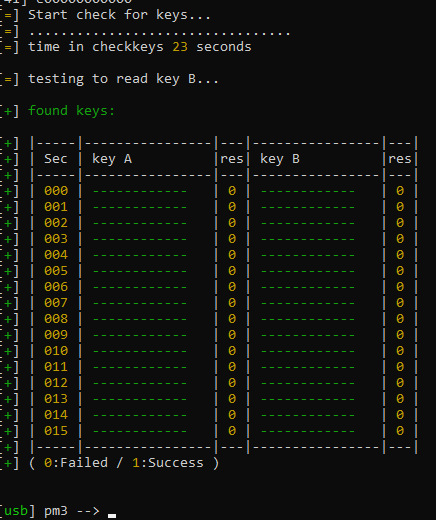This screenshot has width=436, height=520.
Task: Click sector number 014
Action: (x=56, y=415)
